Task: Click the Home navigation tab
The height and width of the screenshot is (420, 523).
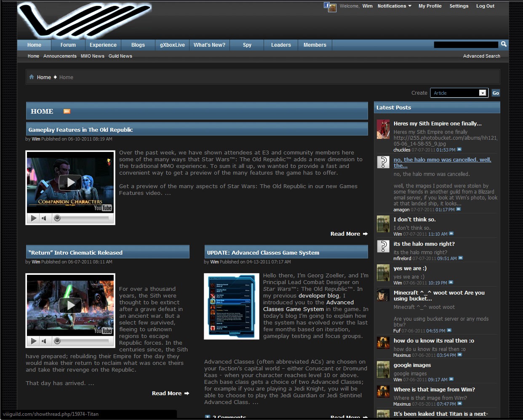Action: pyautogui.click(x=34, y=45)
